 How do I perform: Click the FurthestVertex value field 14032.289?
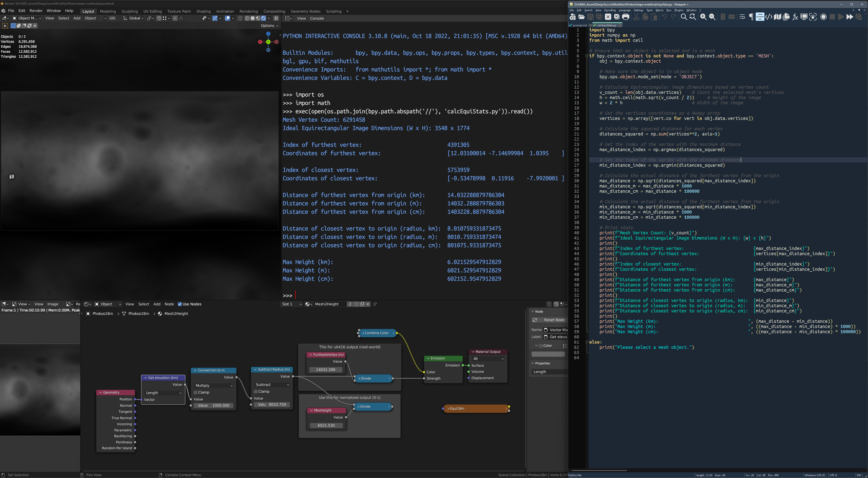pos(325,370)
